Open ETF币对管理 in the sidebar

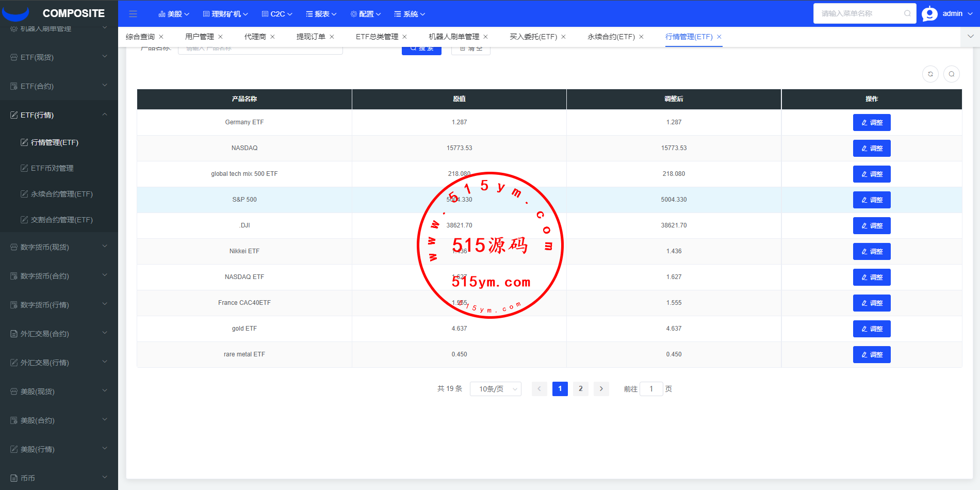[x=52, y=168]
